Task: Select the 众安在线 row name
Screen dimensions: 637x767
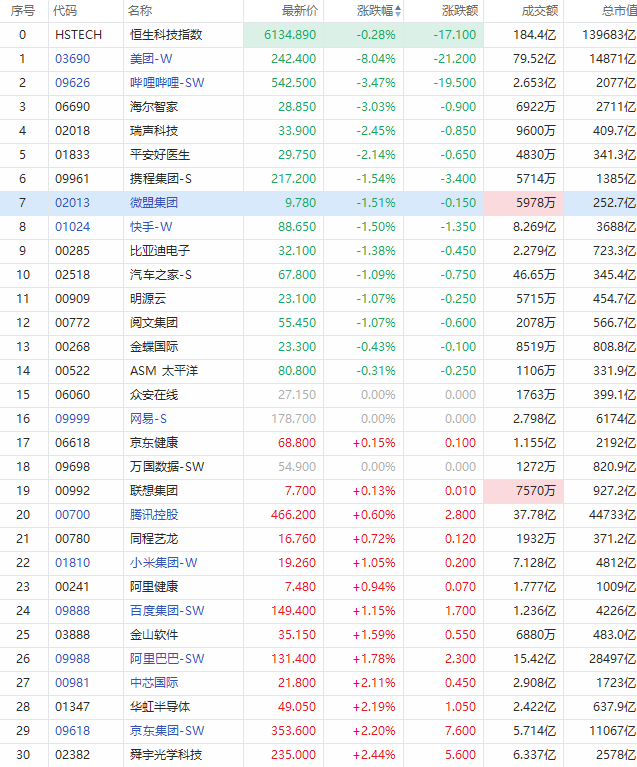Action: click(154, 394)
